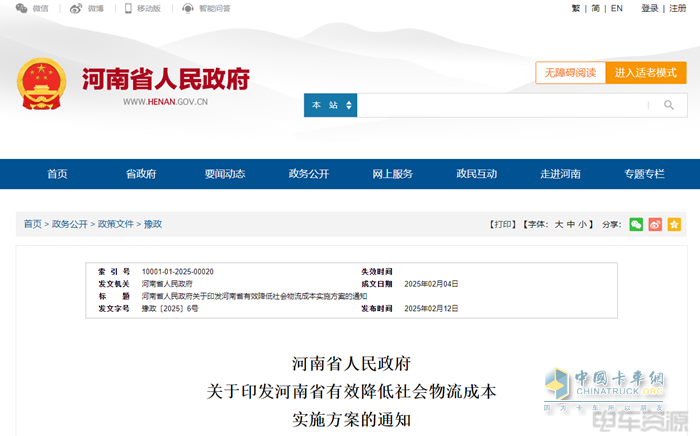Set font size to 中 (medium)
Image resolution: width=700 pixels, height=436 pixels.
(571, 224)
